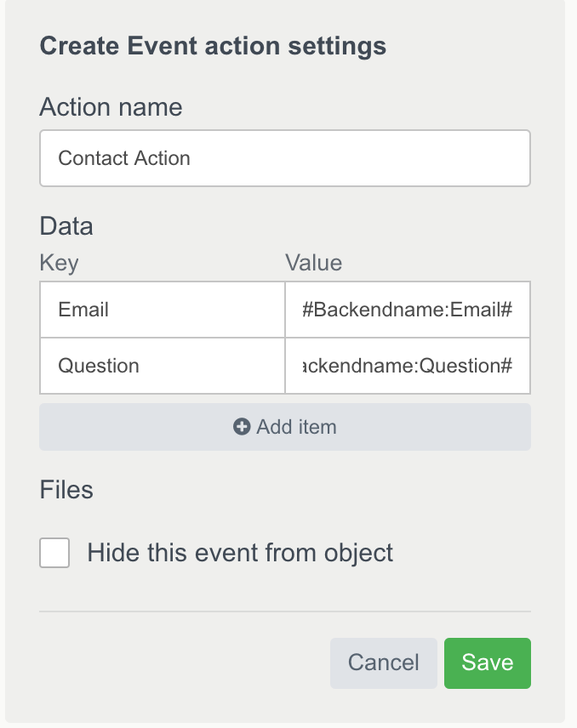This screenshot has height=728, width=577.
Task: Click the Files section heading
Action: click(66, 490)
